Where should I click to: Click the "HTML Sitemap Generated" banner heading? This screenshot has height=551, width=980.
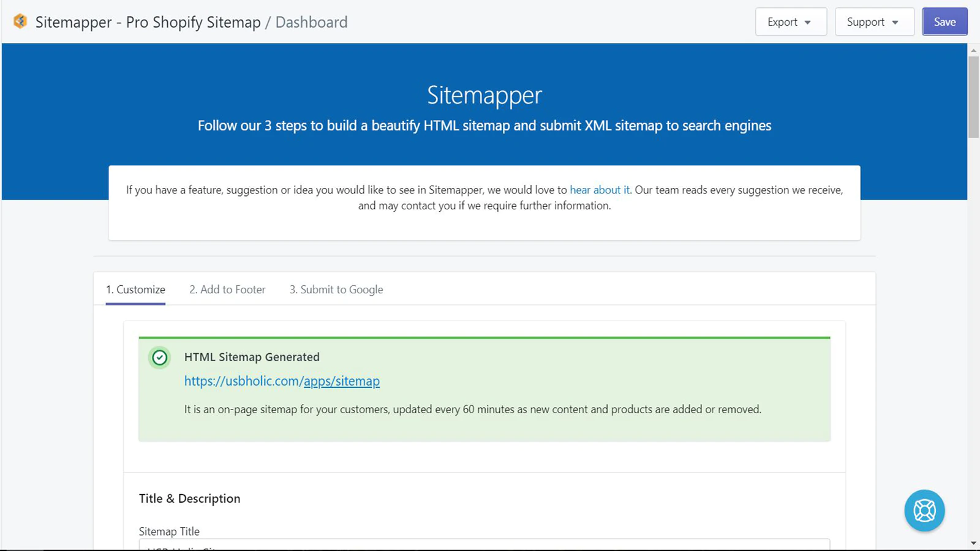point(252,357)
